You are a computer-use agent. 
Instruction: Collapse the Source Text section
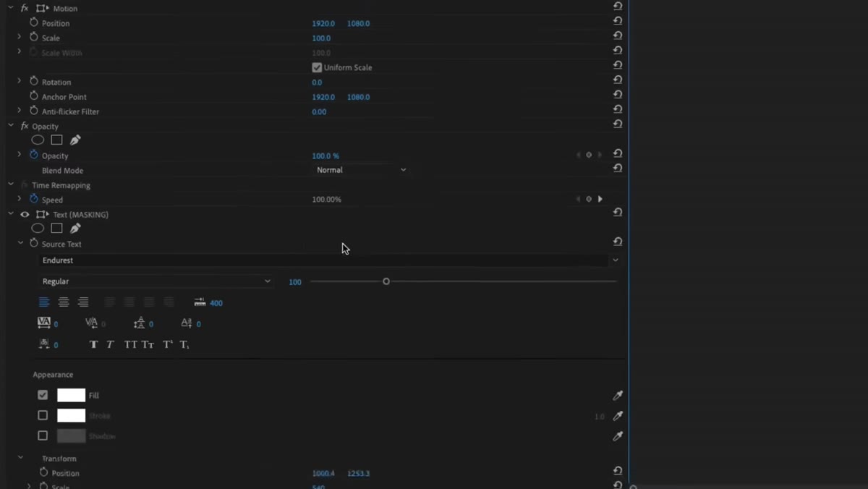(20, 243)
